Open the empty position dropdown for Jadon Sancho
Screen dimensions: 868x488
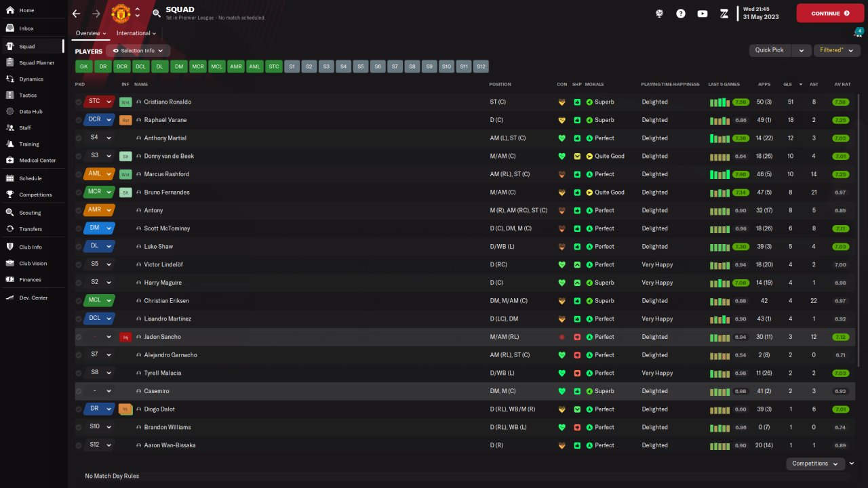tap(100, 337)
